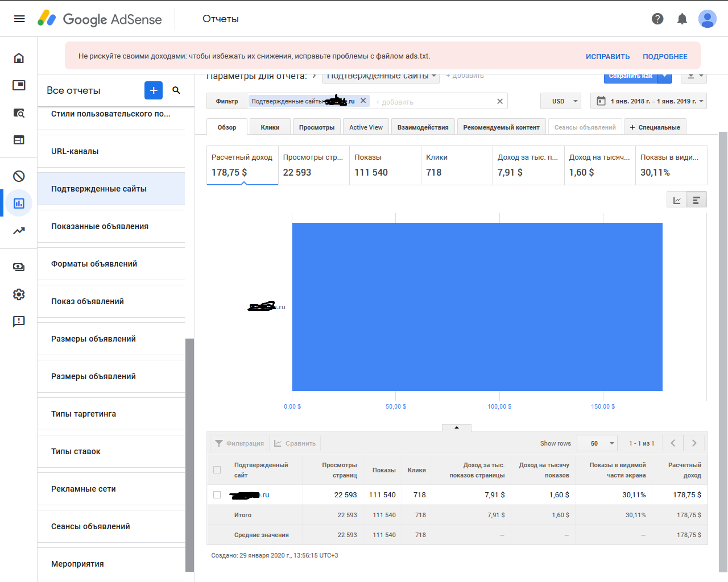728x582 pixels.
Task: Click the settings gear icon in sidebar
Action: click(19, 294)
